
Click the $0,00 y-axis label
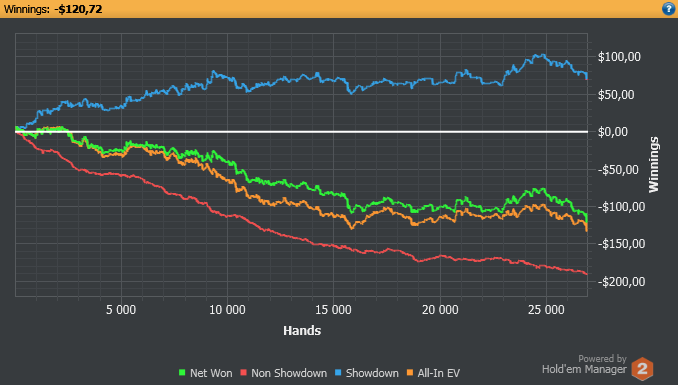pyautogui.click(x=613, y=132)
